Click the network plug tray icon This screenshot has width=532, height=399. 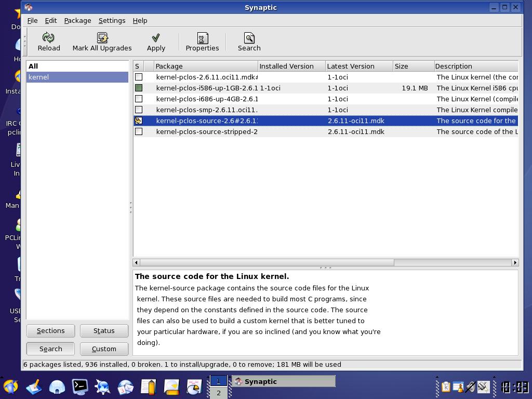click(x=483, y=387)
